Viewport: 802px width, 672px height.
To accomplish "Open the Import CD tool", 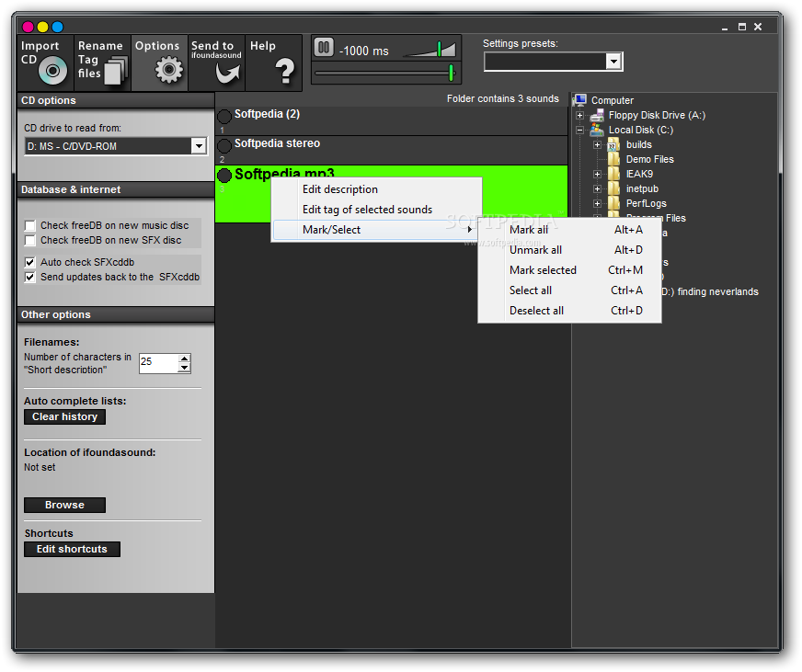I will pyautogui.click(x=45, y=63).
